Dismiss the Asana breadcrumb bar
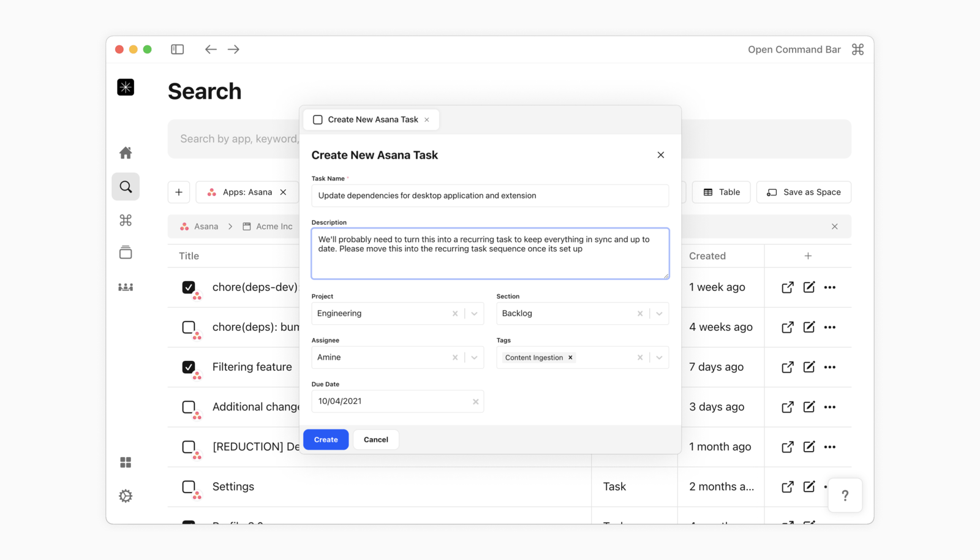The height and width of the screenshot is (560, 980). point(834,226)
